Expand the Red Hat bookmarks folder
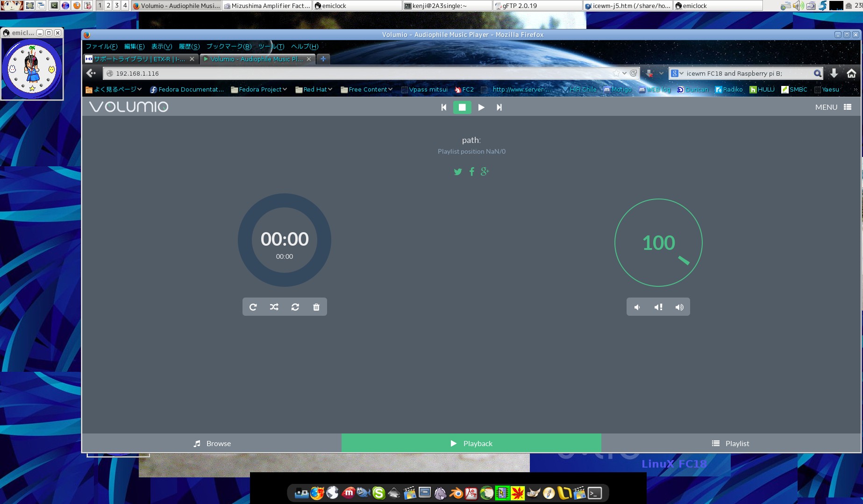The width and height of the screenshot is (863, 504). coord(314,89)
